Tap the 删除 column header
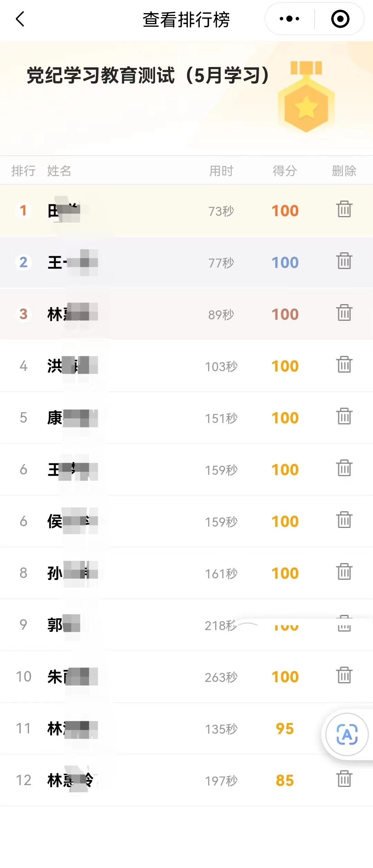Viewport: 373px width, 868px height. [x=344, y=171]
